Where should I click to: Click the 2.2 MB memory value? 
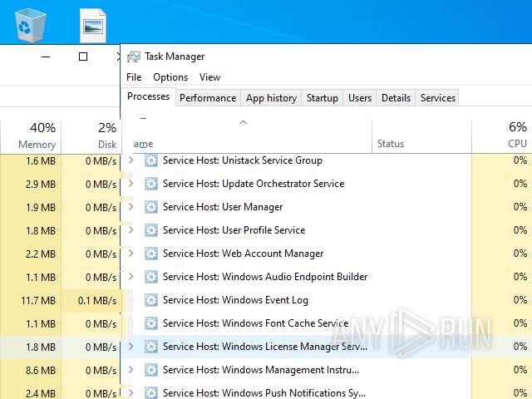tap(41, 254)
